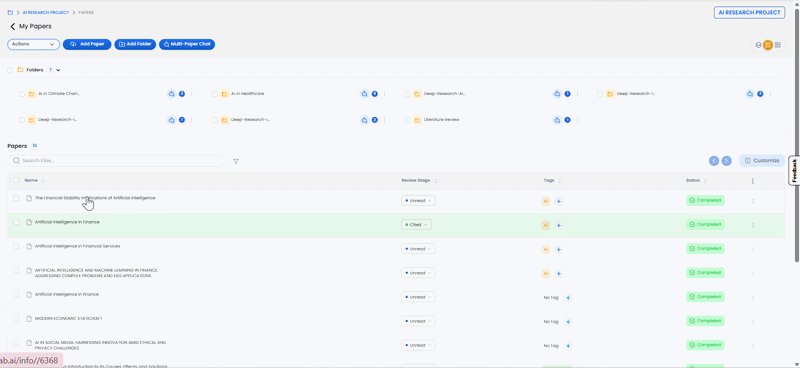
Task: Check the AI in Climate Change folder checkbox
Action: click(21, 94)
